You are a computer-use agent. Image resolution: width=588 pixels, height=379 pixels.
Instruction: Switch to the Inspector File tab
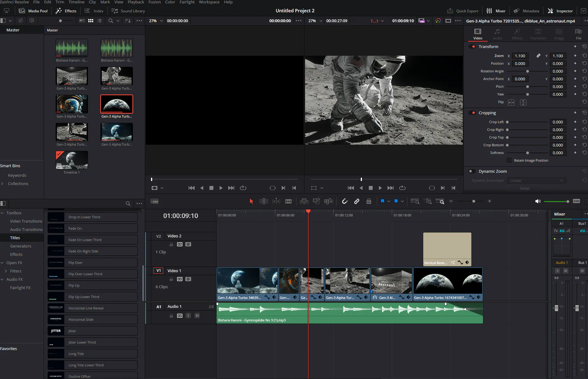pos(578,34)
